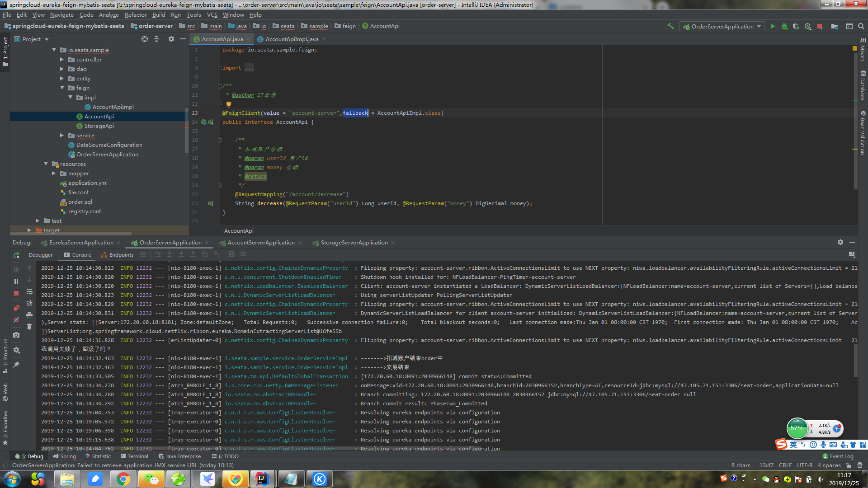868x488 pixels.
Task: Change file encoding UTF-8 in status bar
Action: click(805, 465)
